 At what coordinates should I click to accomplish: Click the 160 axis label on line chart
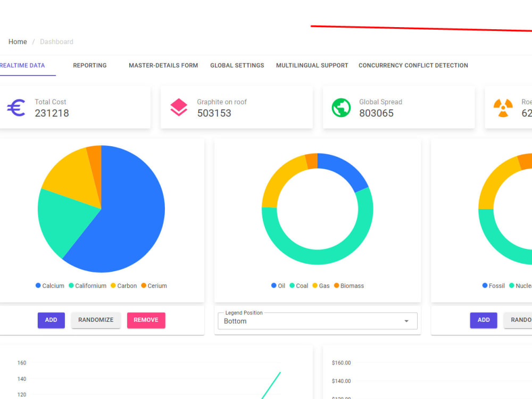coord(22,363)
